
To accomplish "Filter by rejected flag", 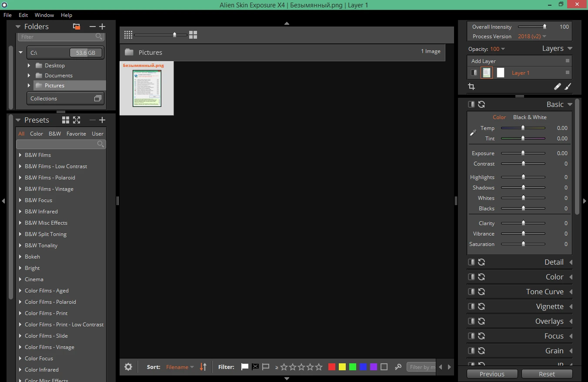I will click(255, 367).
